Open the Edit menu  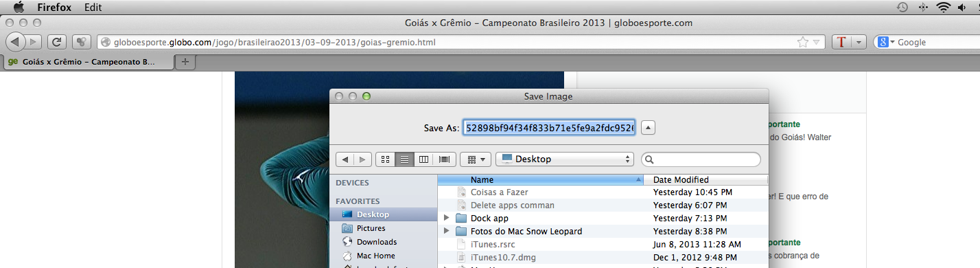(x=93, y=8)
